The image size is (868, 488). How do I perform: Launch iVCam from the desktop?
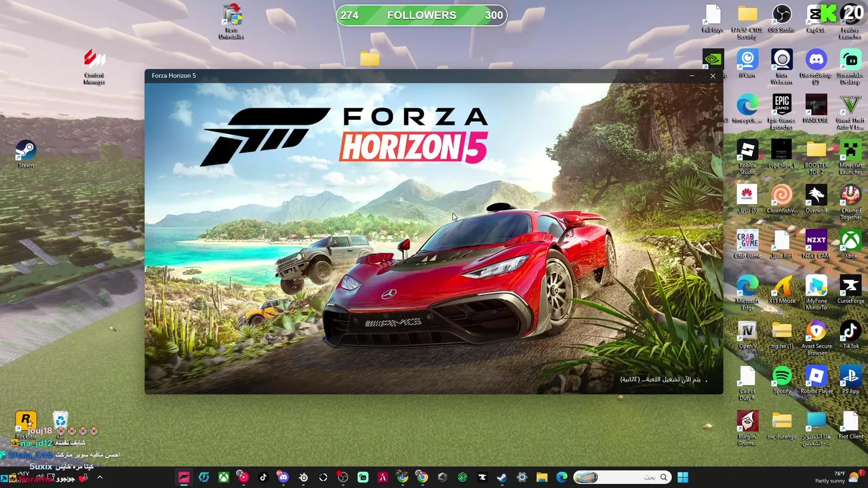747,64
